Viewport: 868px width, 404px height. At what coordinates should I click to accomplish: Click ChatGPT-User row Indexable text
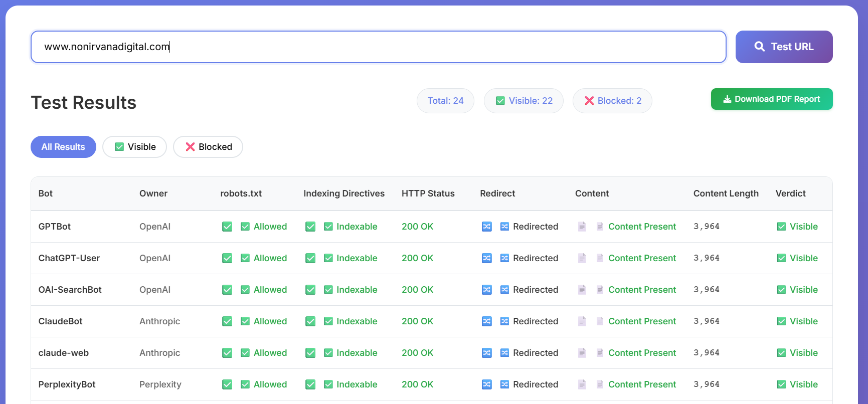coord(357,258)
